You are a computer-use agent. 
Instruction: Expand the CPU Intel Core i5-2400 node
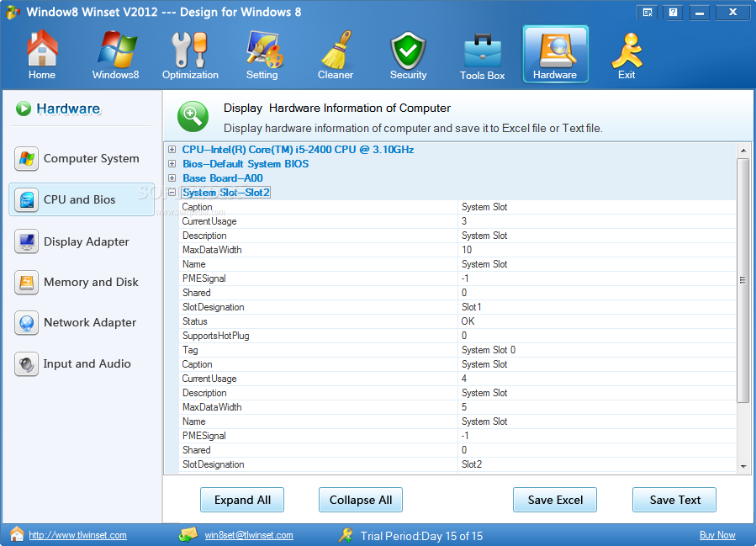point(172,150)
